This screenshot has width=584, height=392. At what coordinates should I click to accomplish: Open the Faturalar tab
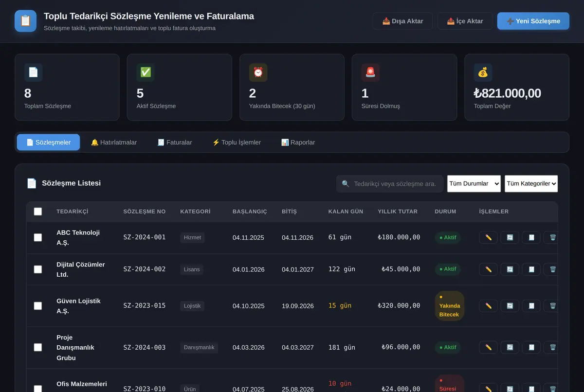pos(175,143)
